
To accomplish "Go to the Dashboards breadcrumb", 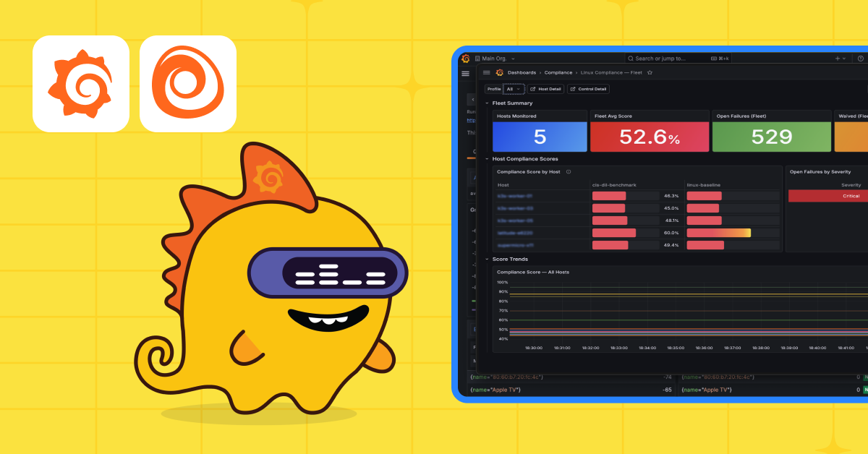I will pyautogui.click(x=522, y=73).
